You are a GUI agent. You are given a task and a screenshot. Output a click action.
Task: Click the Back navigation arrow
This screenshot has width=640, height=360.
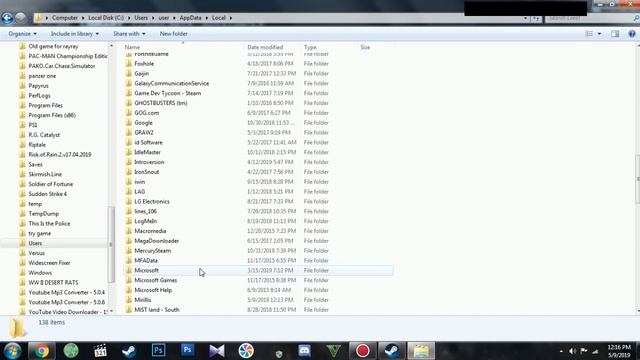(x=7, y=18)
